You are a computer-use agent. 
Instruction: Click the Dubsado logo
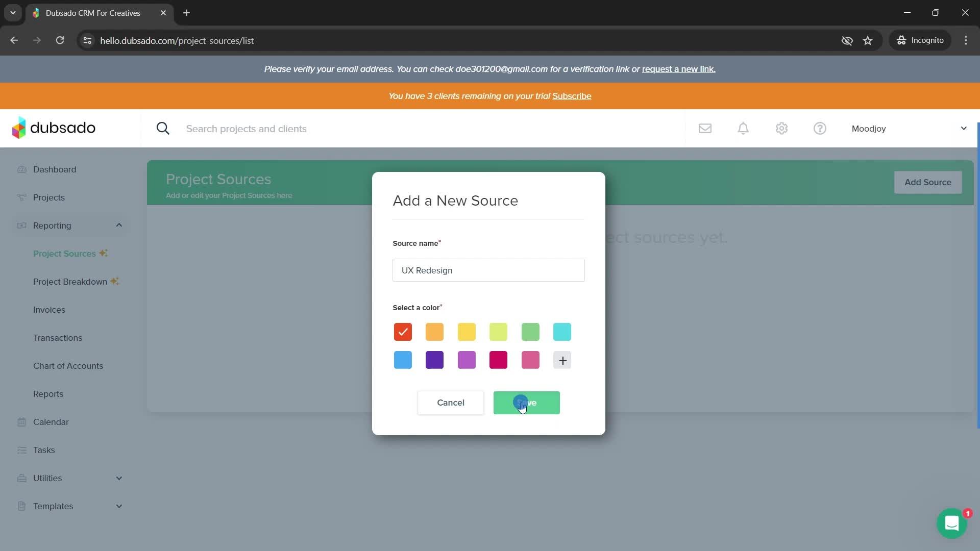(x=54, y=128)
